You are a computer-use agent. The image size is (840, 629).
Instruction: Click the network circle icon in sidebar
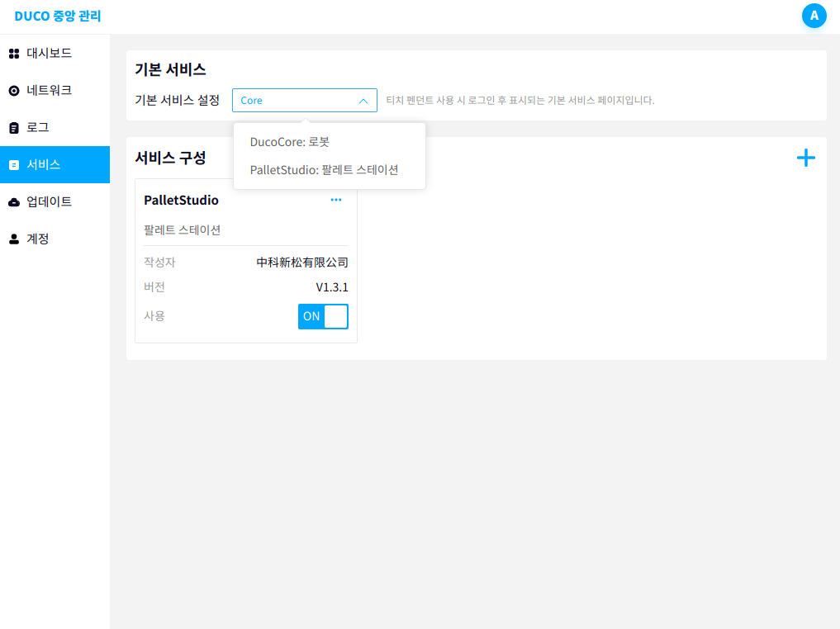click(x=14, y=91)
